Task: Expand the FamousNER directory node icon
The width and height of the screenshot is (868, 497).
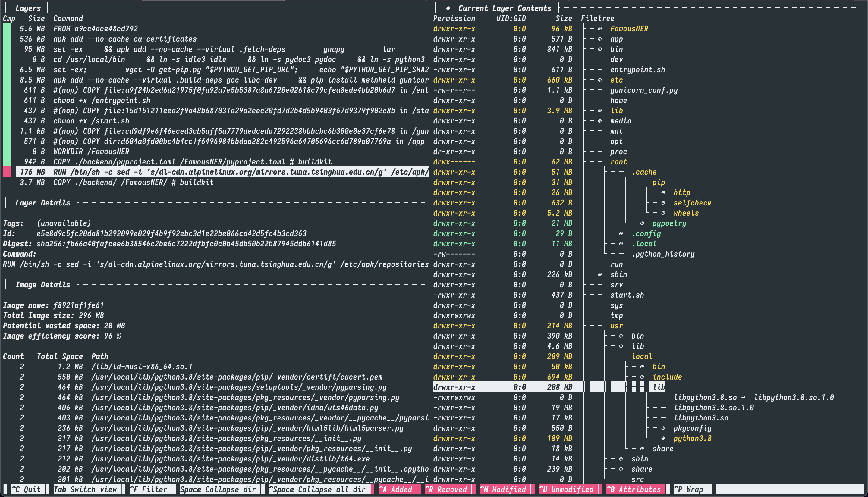Action: click(x=600, y=29)
